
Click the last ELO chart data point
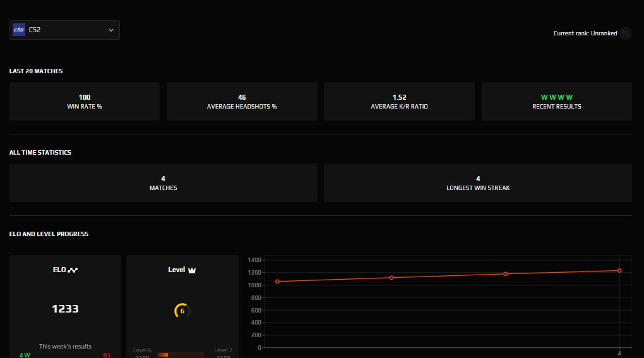(619, 271)
